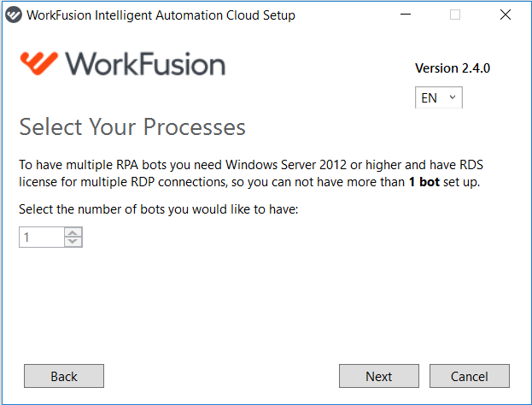Screen dimensions: 532x405
Task: Click the Select Your Processes heading
Action: [x=132, y=127]
